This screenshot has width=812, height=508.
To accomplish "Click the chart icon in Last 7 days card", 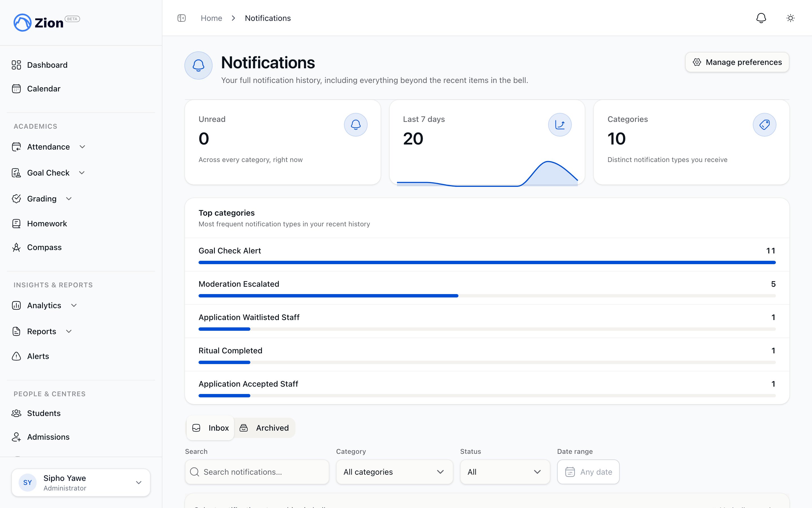I will 560,125.
